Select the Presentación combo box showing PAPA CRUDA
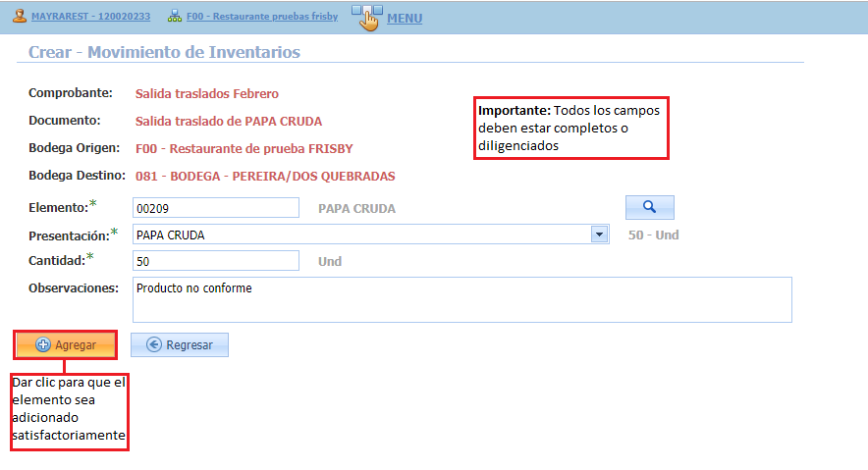This screenshot has width=868, height=470. [371, 235]
